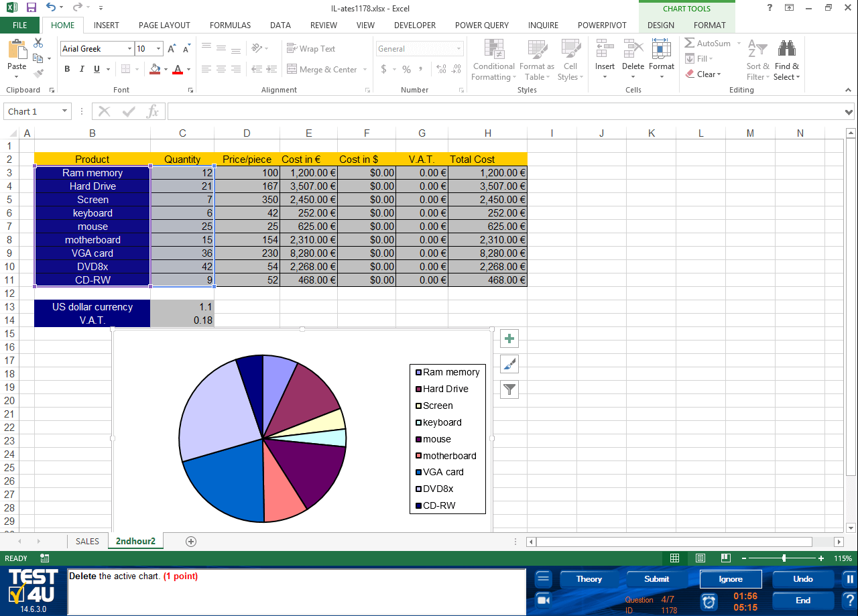Switch to the INSERT tab
Screen dimensions: 858x616
pos(107,25)
